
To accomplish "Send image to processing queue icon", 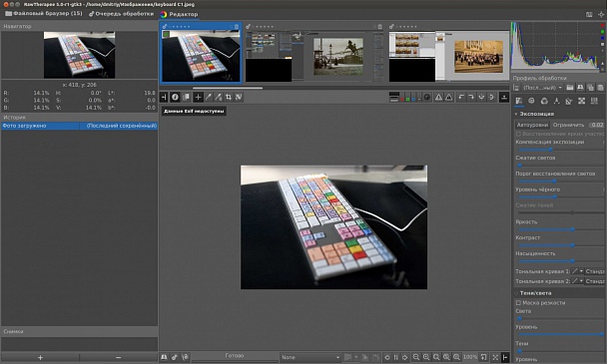I will [175, 357].
